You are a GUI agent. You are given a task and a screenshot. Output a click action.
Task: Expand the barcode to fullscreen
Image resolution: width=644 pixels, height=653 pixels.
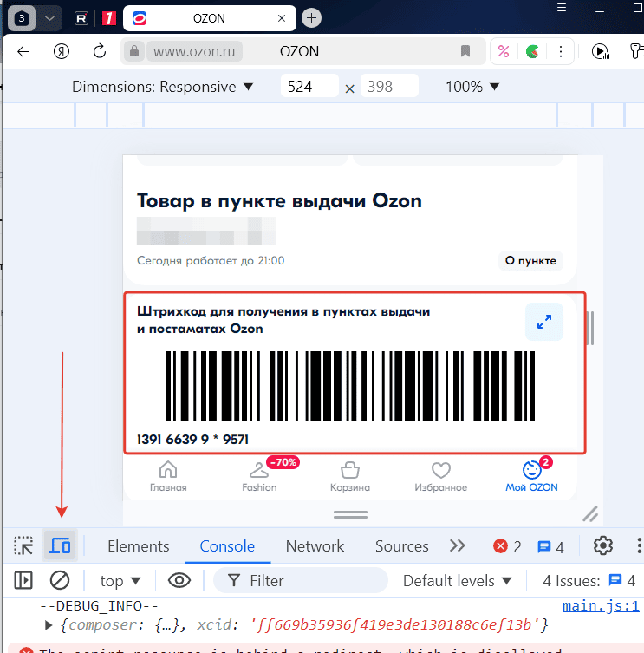click(x=544, y=322)
